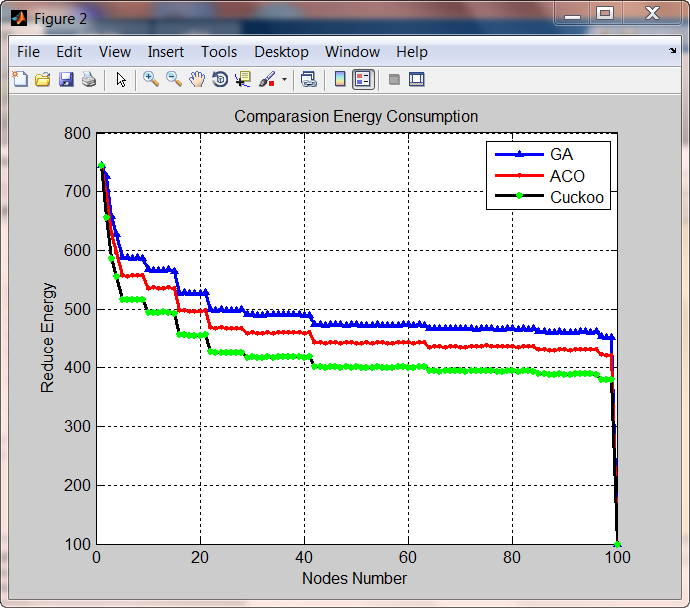Insert a colorbar with the Colorbar icon

(340, 80)
